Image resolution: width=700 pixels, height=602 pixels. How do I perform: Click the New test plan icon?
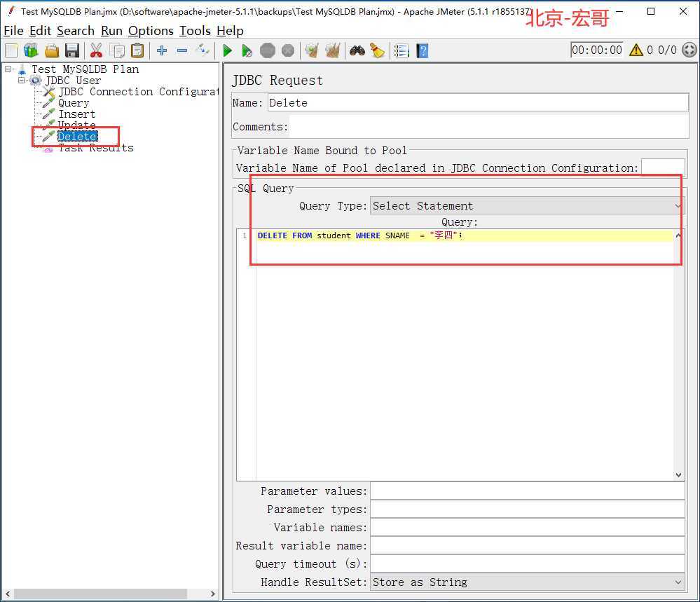(11, 50)
